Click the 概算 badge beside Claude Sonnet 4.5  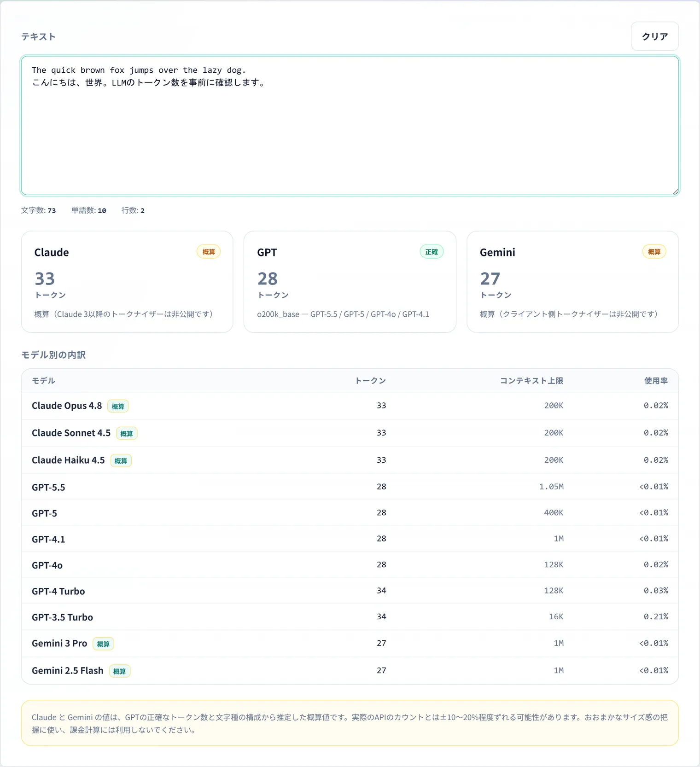point(127,433)
